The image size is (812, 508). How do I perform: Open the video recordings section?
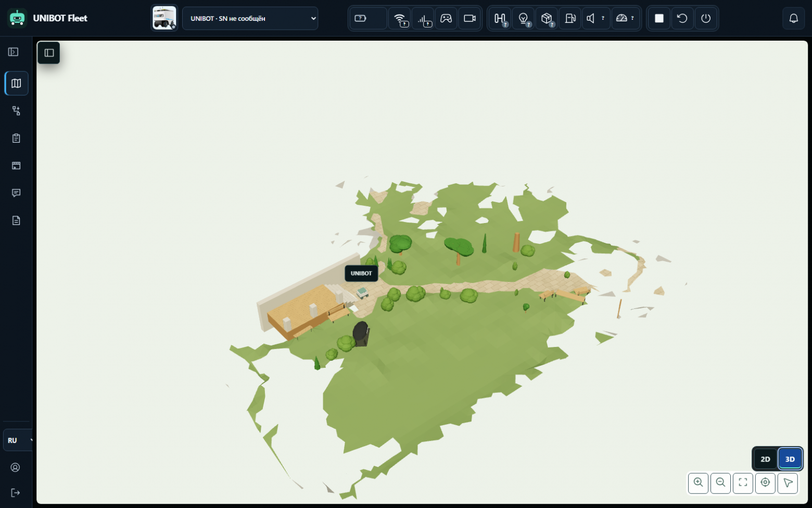pos(16,166)
